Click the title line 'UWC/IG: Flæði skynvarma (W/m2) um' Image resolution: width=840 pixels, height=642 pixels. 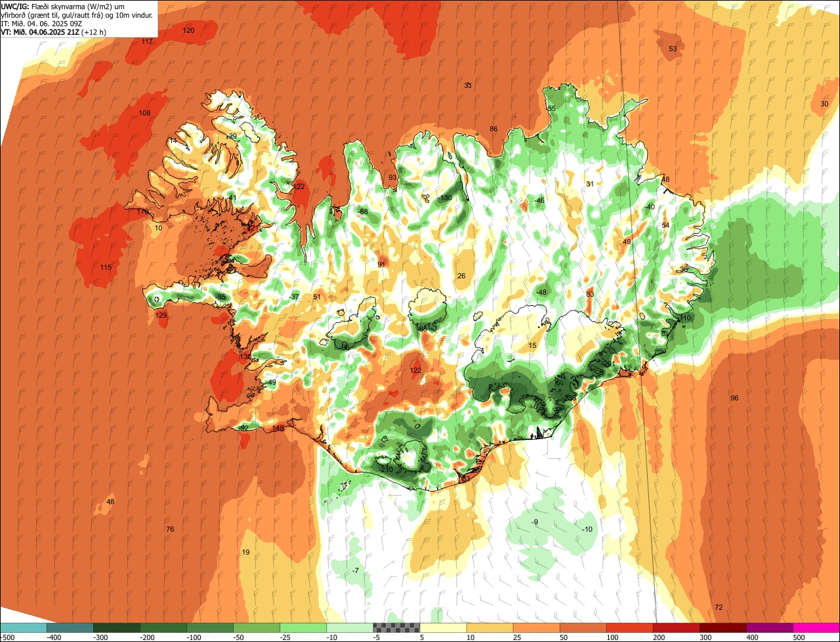[x=63, y=7]
